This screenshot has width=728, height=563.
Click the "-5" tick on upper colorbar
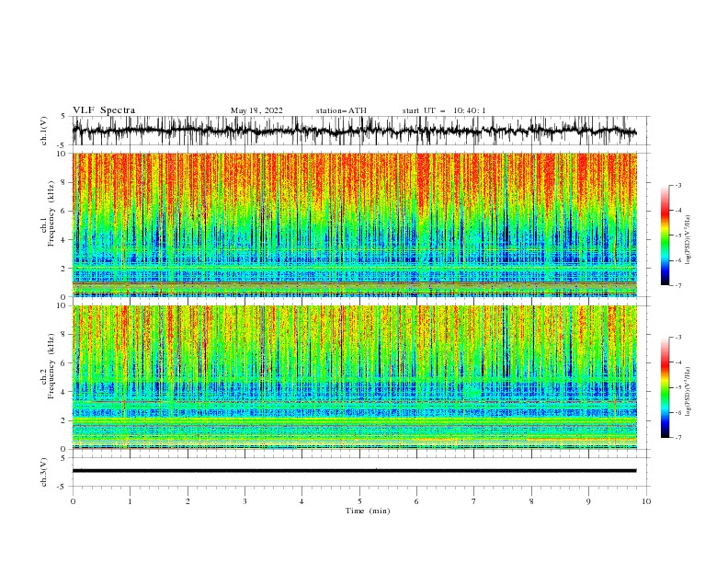coord(678,236)
